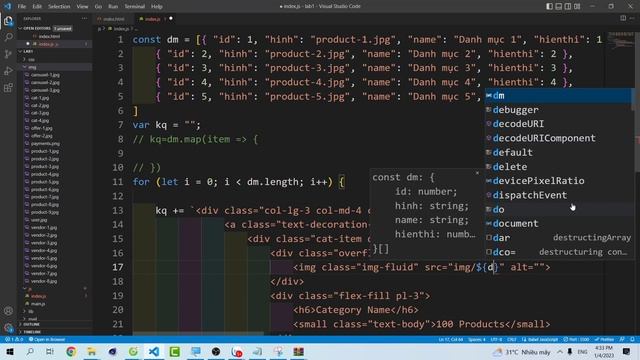Select 'debugger' autocomplete suggestion
Image resolution: width=640 pixels, height=360 pixels.
(x=558, y=110)
